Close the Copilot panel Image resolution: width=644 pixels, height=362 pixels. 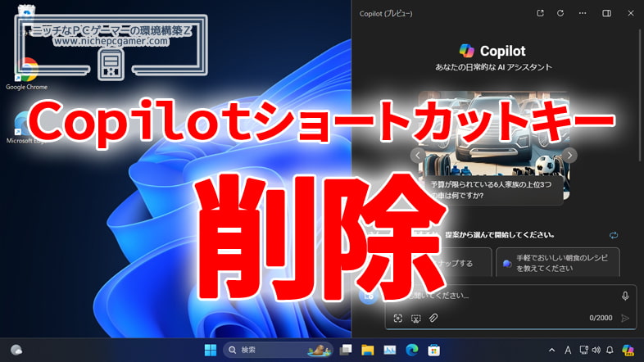[x=631, y=13]
